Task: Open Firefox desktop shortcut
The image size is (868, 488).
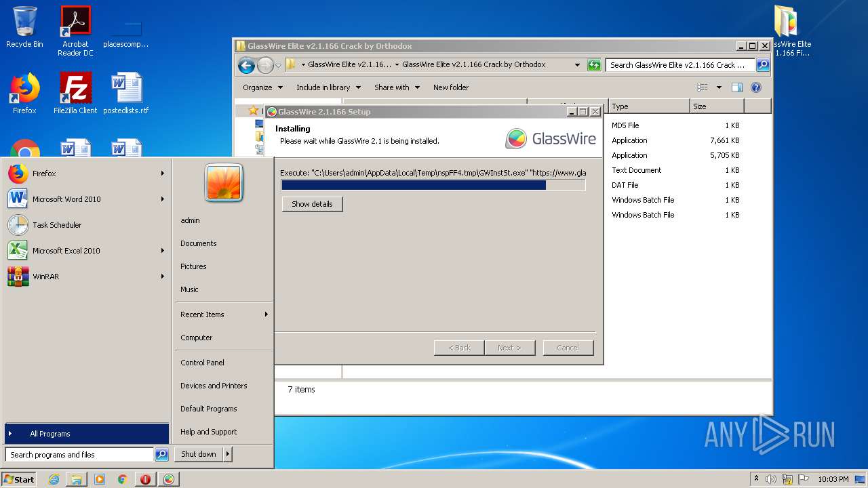Action: [x=24, y=94]
